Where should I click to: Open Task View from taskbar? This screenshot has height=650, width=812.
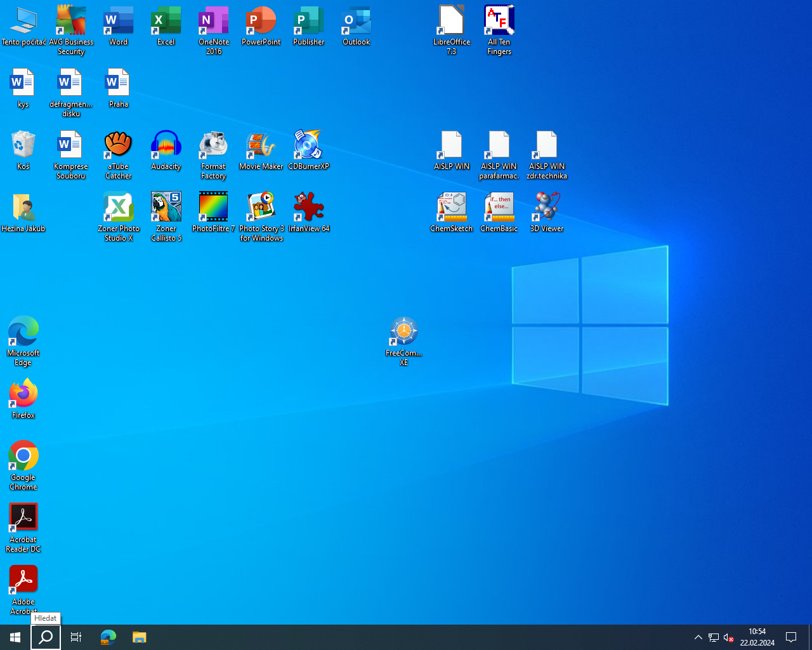[76, 637]
